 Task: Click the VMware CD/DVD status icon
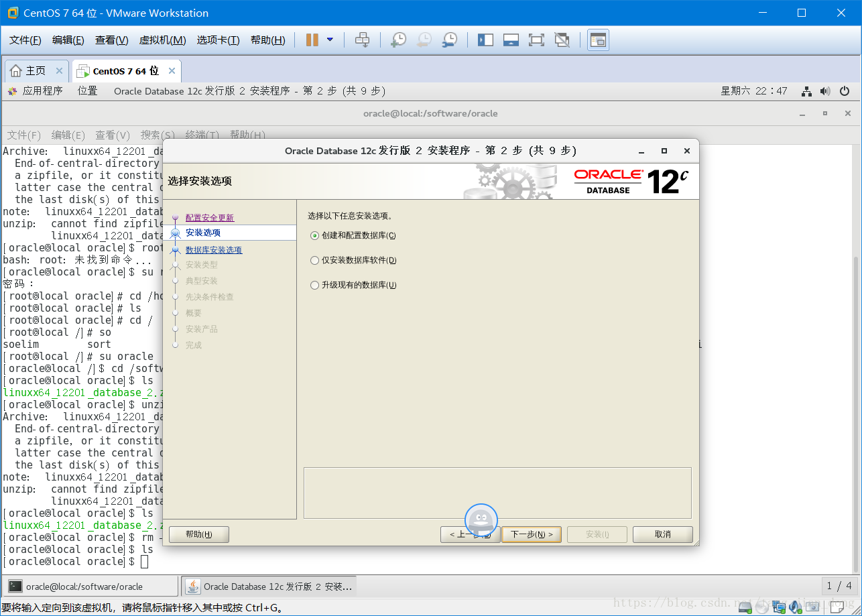click(762, 607)
